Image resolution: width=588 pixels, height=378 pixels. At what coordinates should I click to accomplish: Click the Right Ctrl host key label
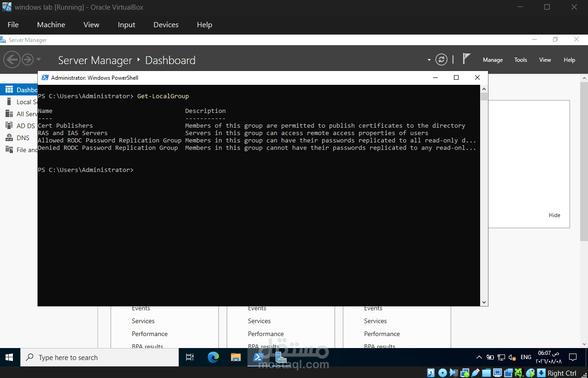click(x=562, y=373)
